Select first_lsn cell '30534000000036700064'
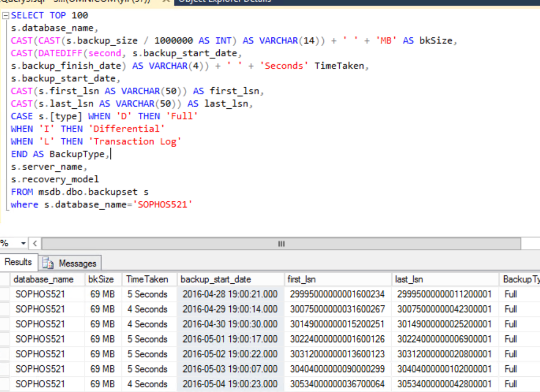540x392 pixels. [338, 384]
